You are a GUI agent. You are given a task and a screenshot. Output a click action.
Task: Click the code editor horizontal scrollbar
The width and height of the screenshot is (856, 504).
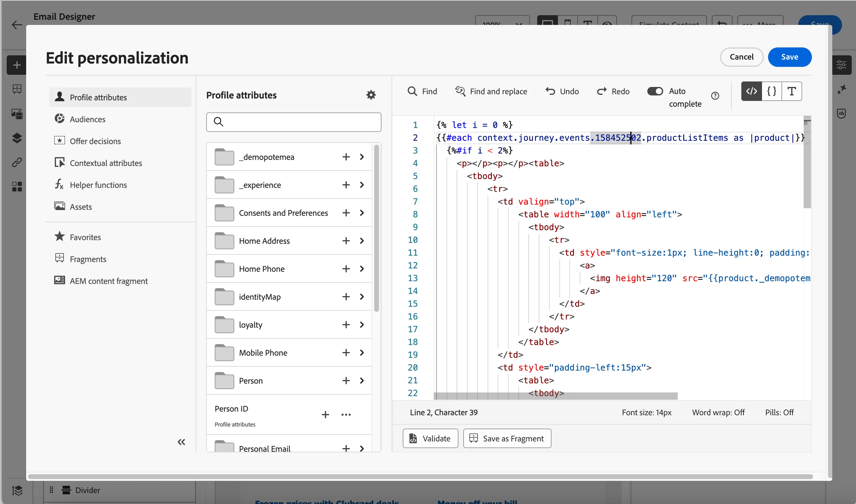[x=555, y=396]
